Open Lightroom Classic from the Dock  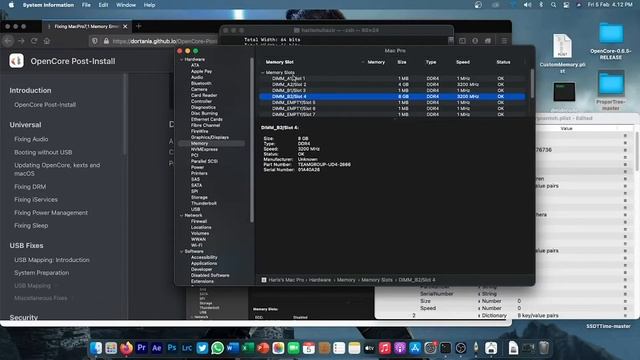pos(187,348)
